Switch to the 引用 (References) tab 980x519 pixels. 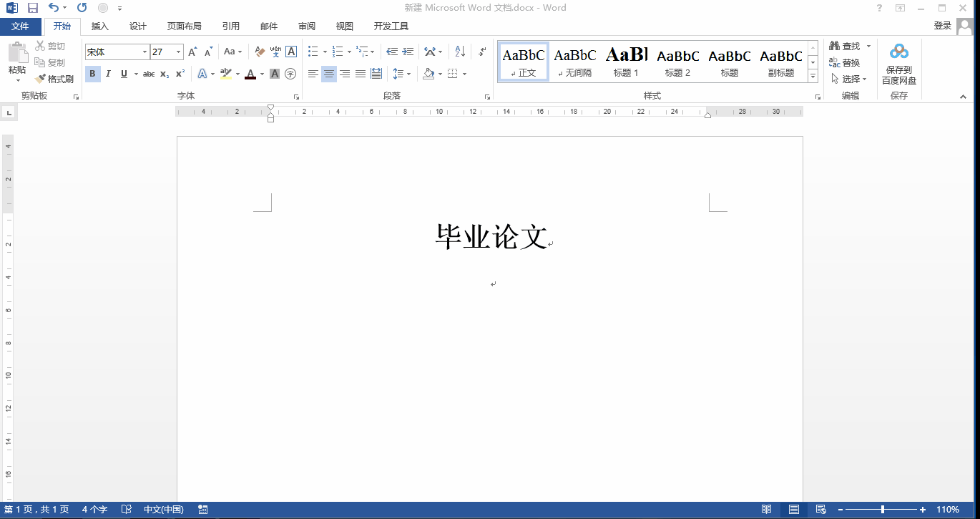click(x=231, y=26)
